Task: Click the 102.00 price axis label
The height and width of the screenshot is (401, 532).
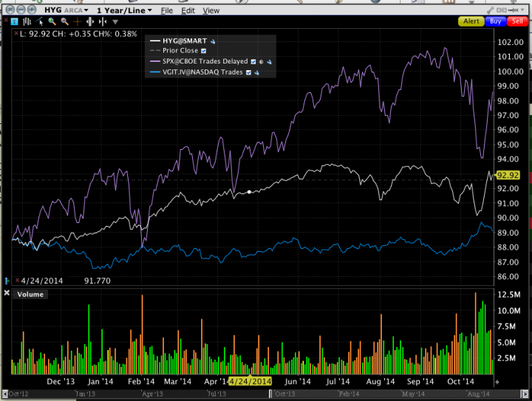Action: point(511,42)
